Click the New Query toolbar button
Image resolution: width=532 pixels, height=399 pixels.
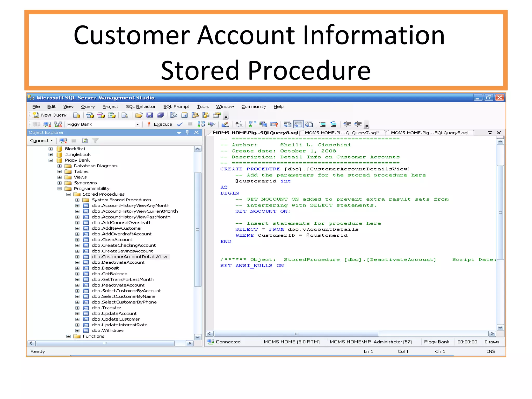click(50, 115)
